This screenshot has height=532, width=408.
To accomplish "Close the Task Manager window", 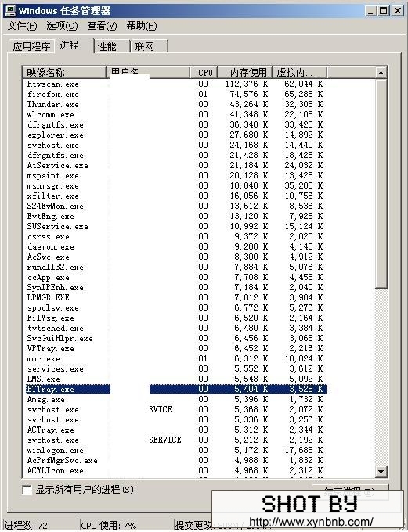I will pos(397,11).
